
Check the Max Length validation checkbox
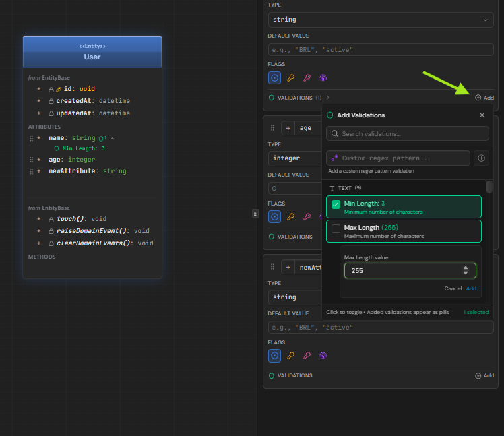(x=336, y=228)
